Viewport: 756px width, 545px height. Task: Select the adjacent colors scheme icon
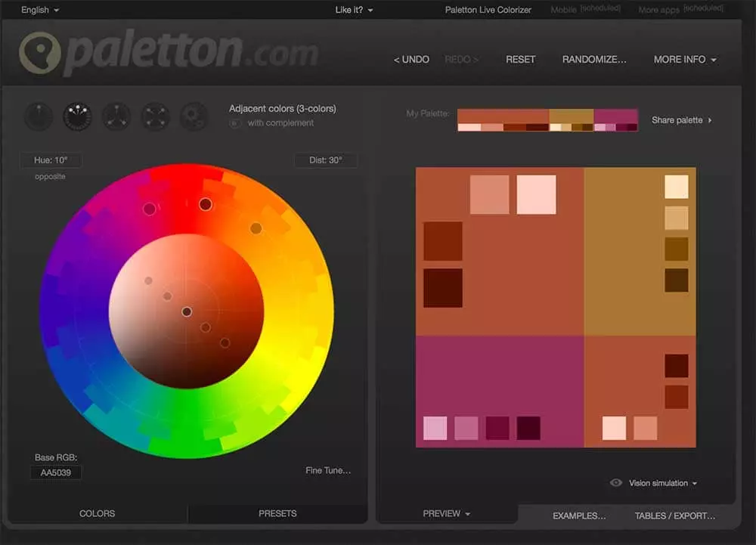(x=77, y=116)
